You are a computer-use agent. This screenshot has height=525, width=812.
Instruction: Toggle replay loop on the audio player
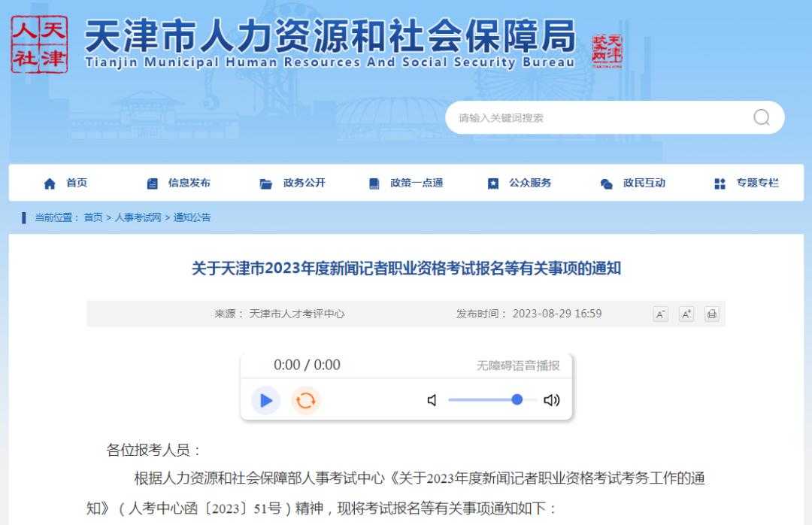[x=304, y=400]
